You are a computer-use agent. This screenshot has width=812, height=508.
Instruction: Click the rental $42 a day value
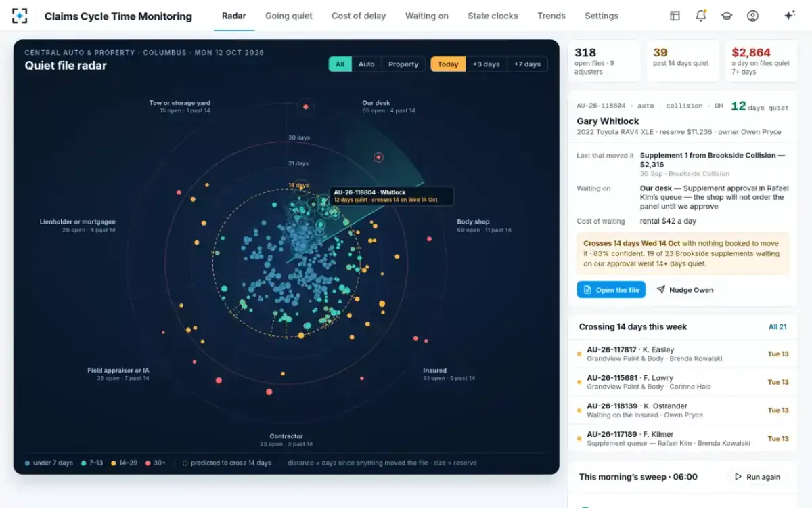coord(668,221)
